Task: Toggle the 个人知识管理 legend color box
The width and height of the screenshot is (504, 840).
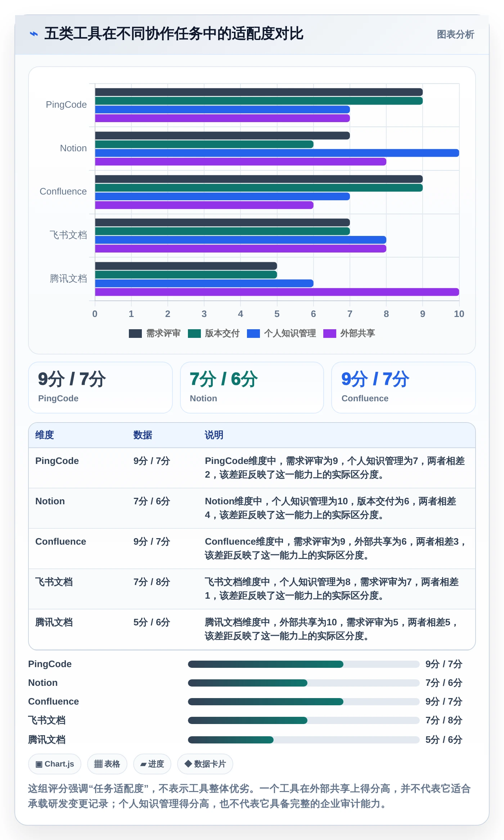Action: [x=253, y=334]
